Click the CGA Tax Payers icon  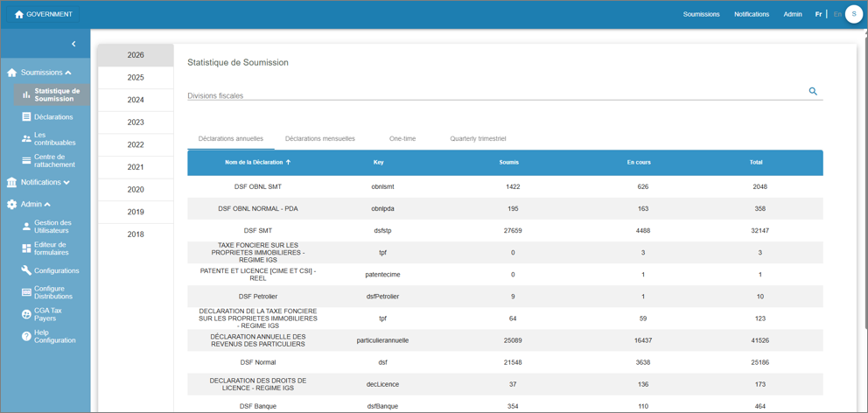(26, 314)
